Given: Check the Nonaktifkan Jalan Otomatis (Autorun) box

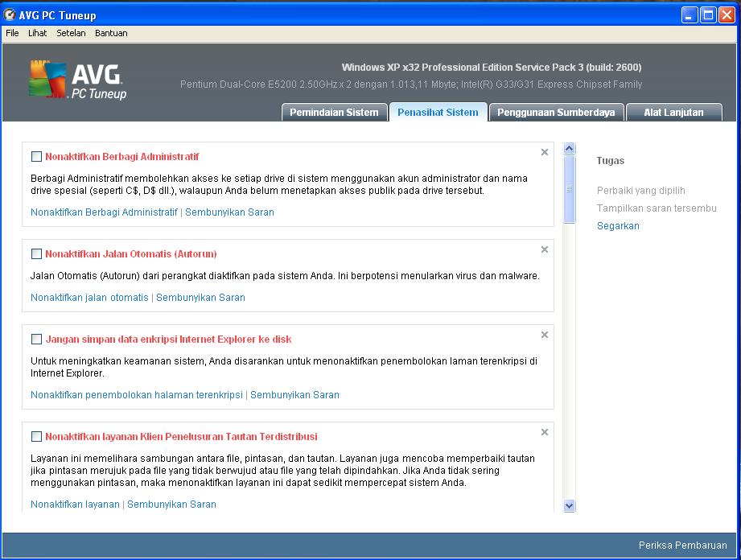Looking at the screenshot, I should point(36,253).
